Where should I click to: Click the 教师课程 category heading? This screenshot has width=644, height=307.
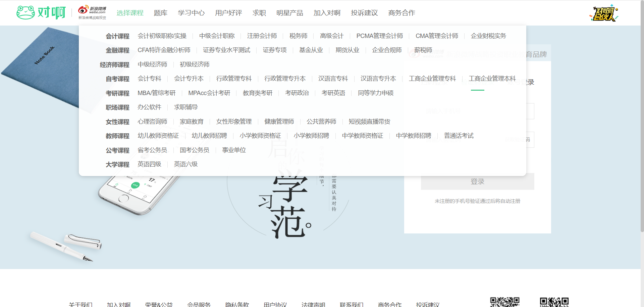click(117, 136)
